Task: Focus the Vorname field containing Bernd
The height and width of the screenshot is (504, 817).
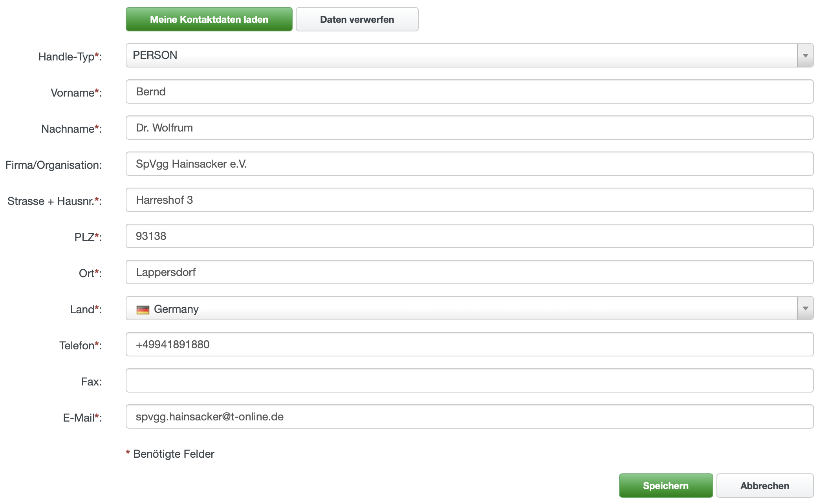Action: pyautogui.click(x=469, y=92)
